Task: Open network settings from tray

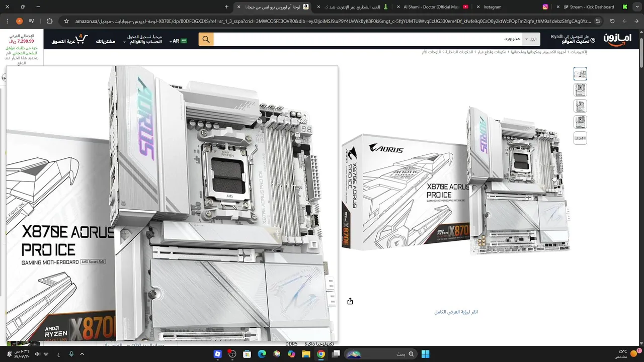Action: pyautogui.click(x=46, y=354)
